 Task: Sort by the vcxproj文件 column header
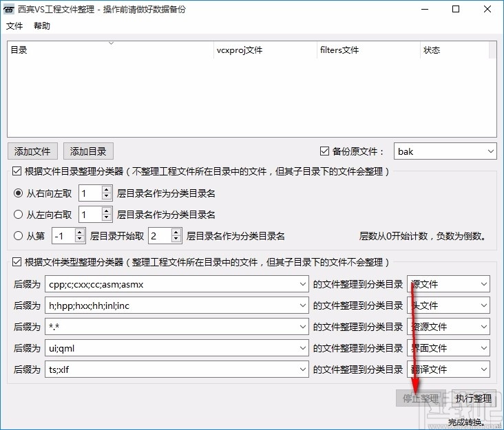point(265,50)
